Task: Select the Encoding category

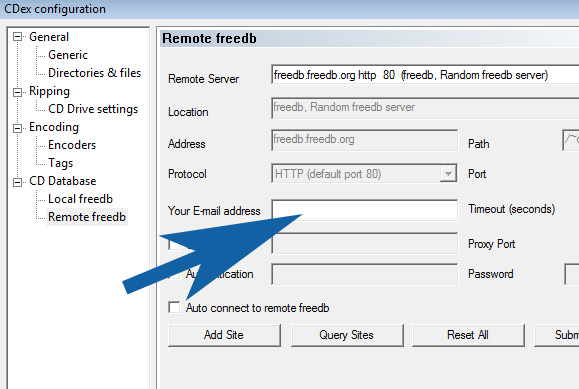Action: coord(54,127)
